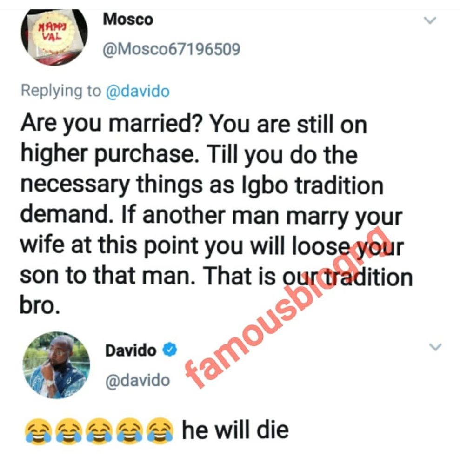Click the first laughing-crying emoji
The width and height of the screenshot is (460, 476).
pyautogui.click(x=38, y=431)
